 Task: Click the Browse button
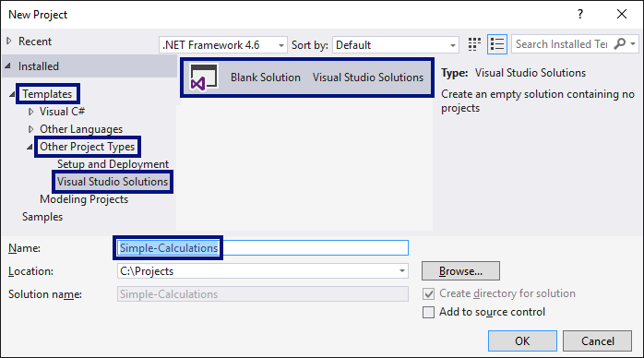click(x=460, y=271)
